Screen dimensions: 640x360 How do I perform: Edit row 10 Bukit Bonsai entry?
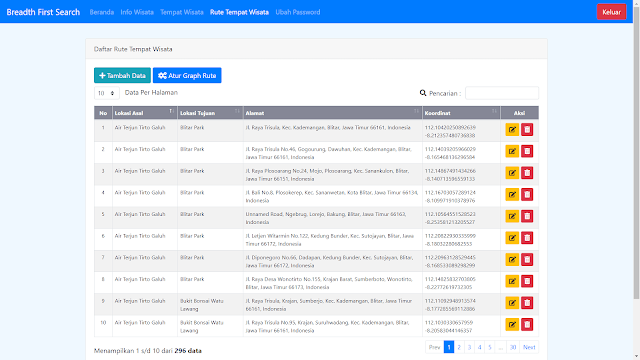(512, 324)
